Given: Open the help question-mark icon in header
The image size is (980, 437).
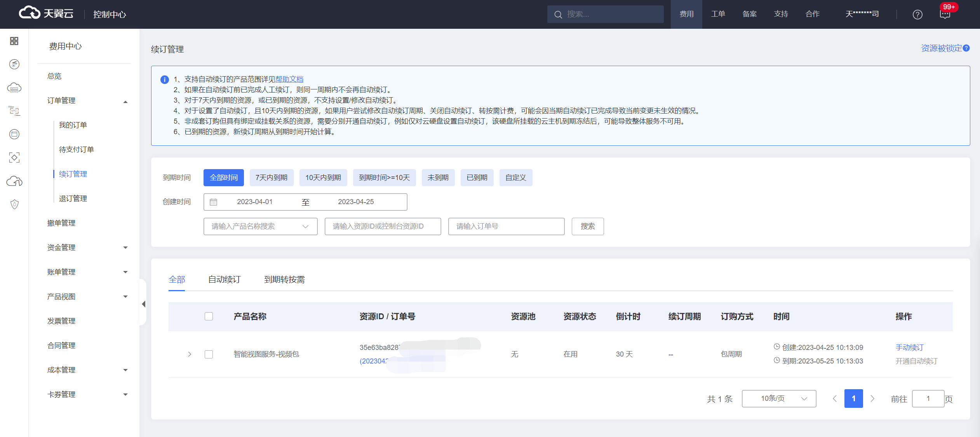Looking at the screenshot, I should click(x=917, y=14).
